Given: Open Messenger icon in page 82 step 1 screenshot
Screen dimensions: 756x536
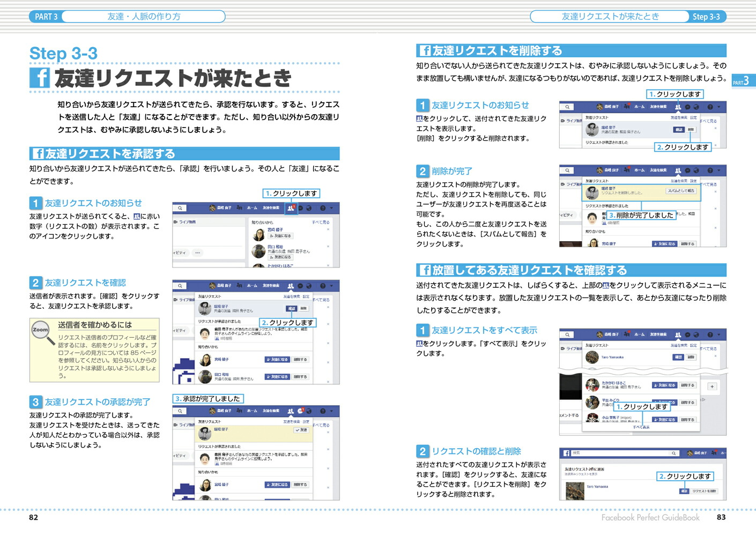Looking at the screenshot, I should pyautogui.click(x=300, y=208).
